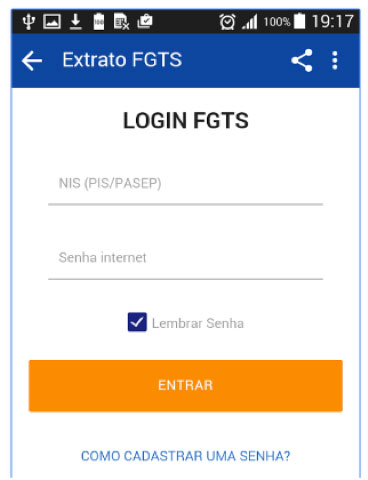The height and width of the screenshot is (480, 368).
Task: Open the three-dot overflow menu
Action: pyautogui.click(x=335, y=60)
